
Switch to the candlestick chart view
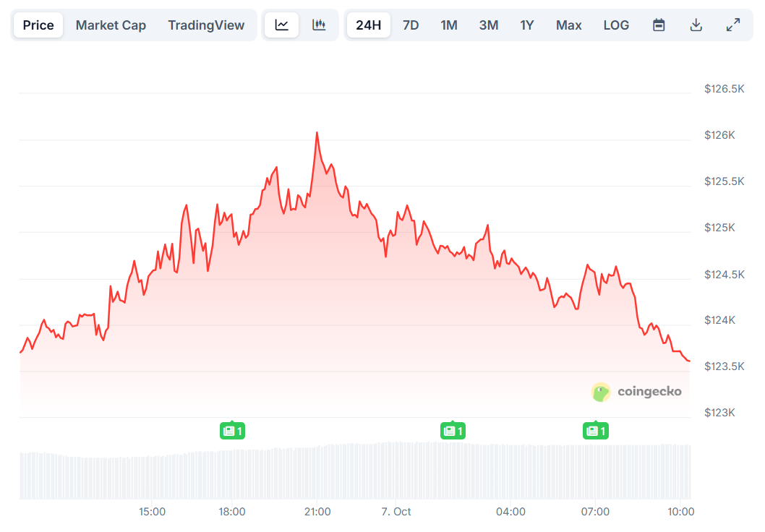click(318, 24)
